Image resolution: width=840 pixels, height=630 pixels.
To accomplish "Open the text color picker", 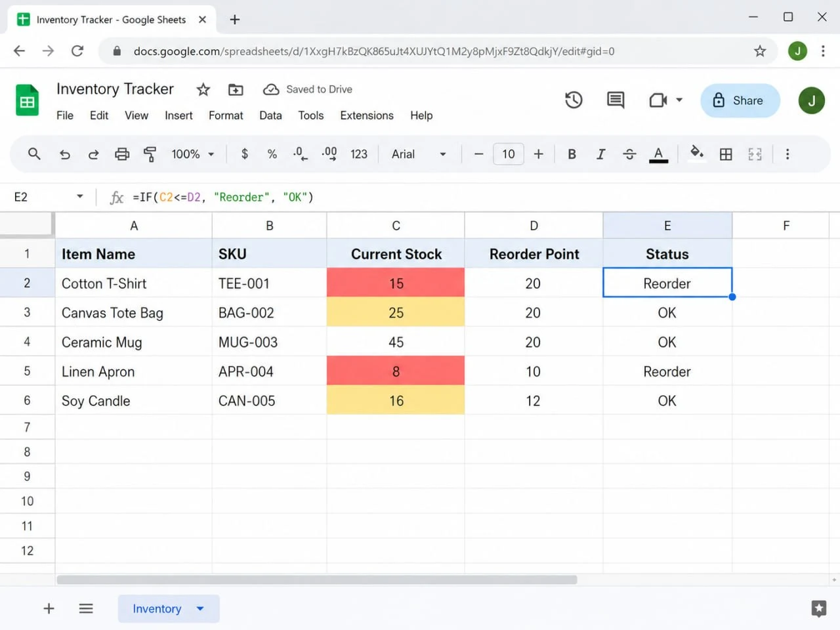I will (658, 154).
